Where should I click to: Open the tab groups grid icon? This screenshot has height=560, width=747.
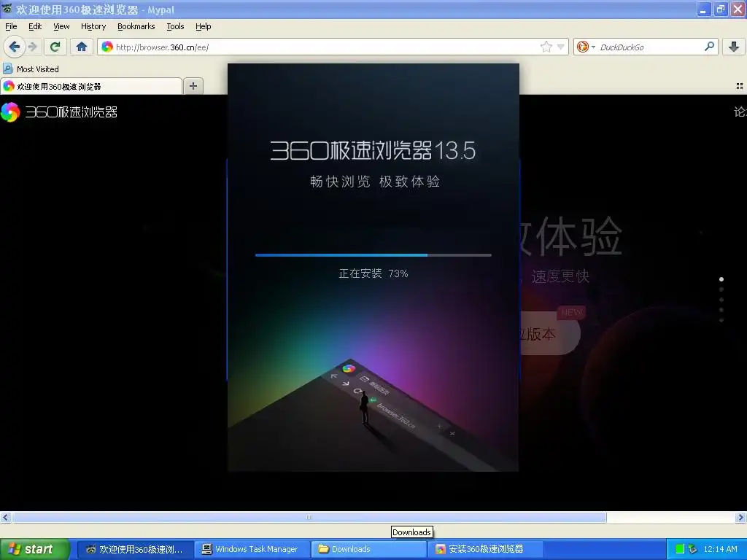(x=740, y=86)
